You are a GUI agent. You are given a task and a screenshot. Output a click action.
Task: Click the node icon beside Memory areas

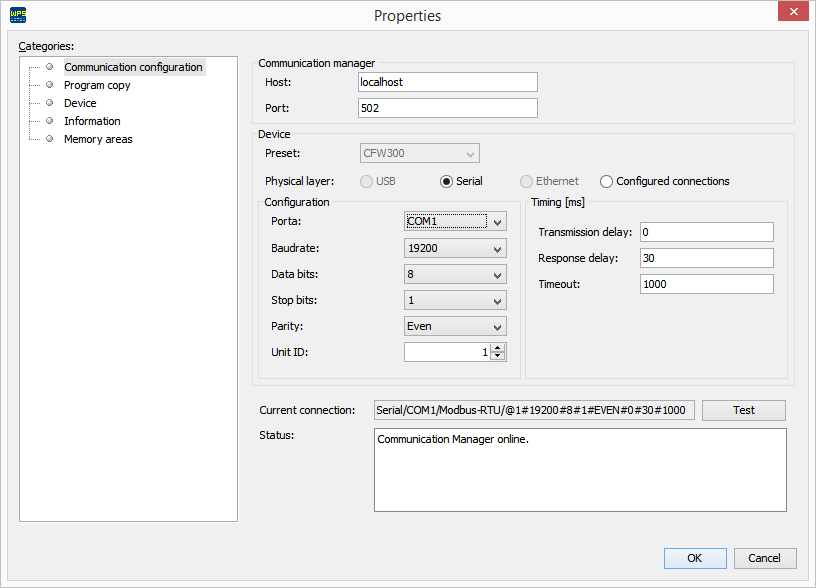48,139
